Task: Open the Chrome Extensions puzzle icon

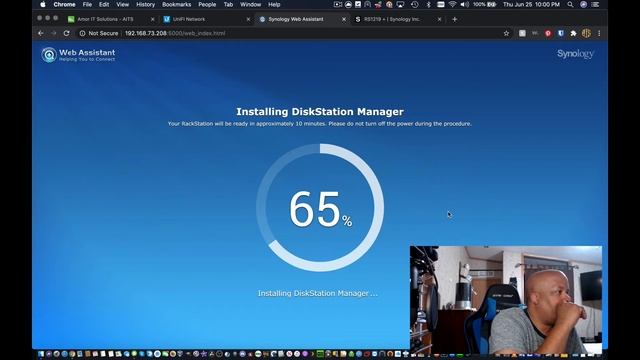Action: click(x=573, y=33)
